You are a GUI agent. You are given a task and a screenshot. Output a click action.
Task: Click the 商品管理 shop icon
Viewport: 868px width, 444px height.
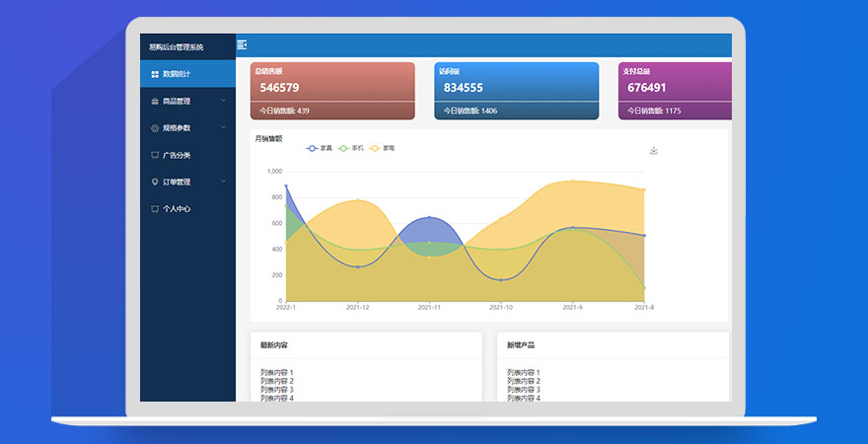pos(155,101)
